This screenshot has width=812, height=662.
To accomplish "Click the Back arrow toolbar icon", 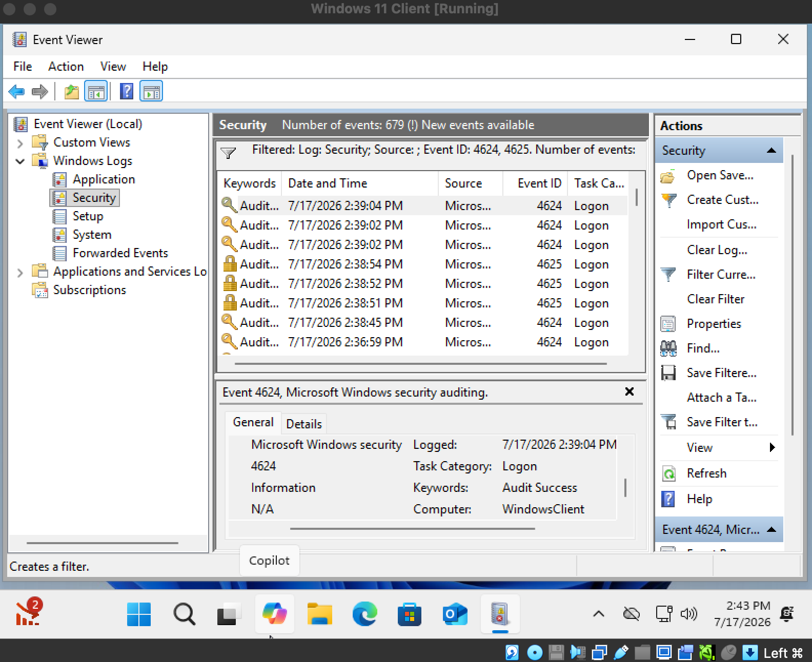I will tap(16, 92).
